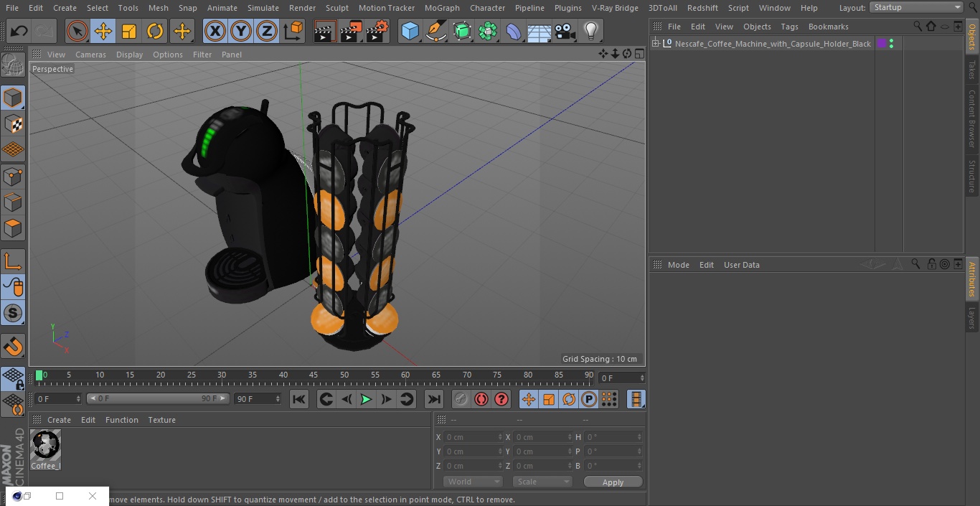This screenshot has height=506, width=980.
Task: Toggle Position keyframe recording
Action: click(x=529, y=399)
